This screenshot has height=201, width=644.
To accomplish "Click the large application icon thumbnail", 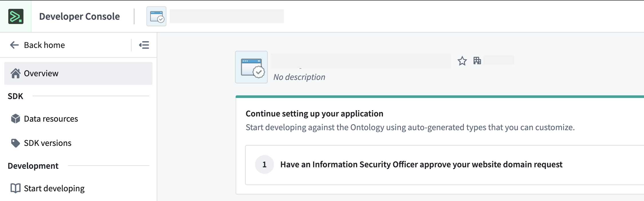I will pos(251,67).
